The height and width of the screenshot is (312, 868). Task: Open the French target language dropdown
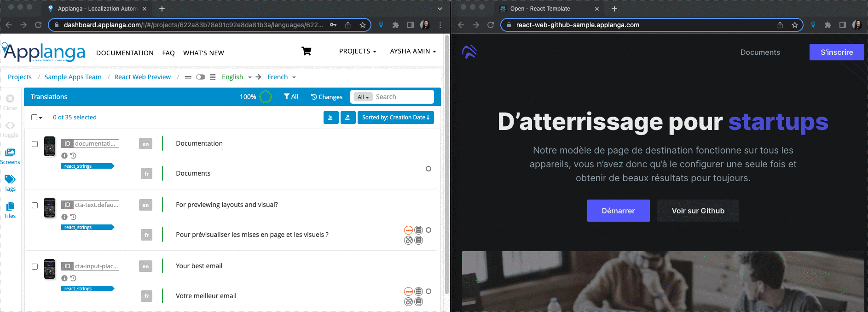click(282, 77)
